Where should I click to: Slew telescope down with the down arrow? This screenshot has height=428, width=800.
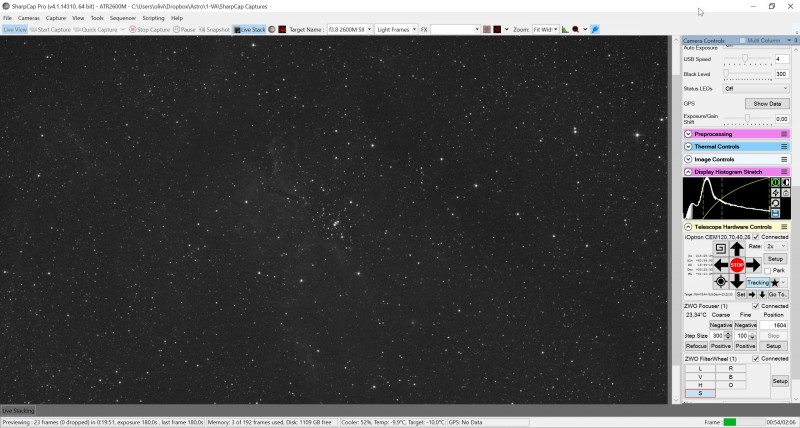pyautogui.click(x=737, y=281)
